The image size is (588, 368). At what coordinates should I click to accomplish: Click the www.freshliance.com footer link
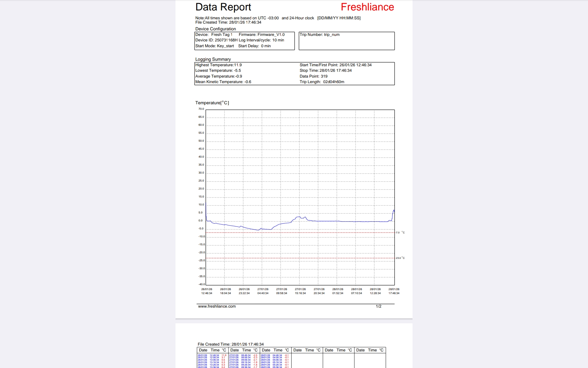[x=217, y=306]
